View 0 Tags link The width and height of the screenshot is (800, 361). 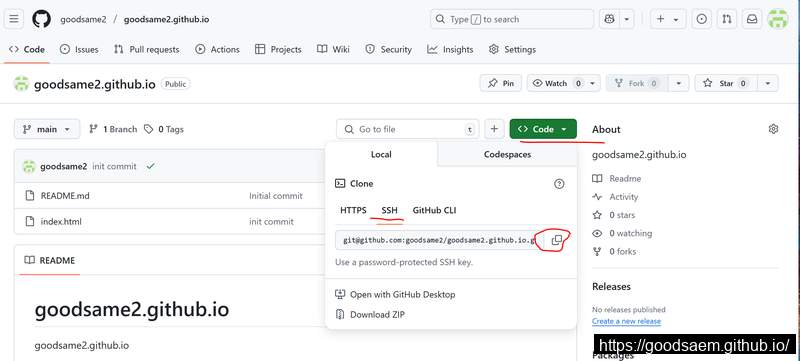pos(164,130)
